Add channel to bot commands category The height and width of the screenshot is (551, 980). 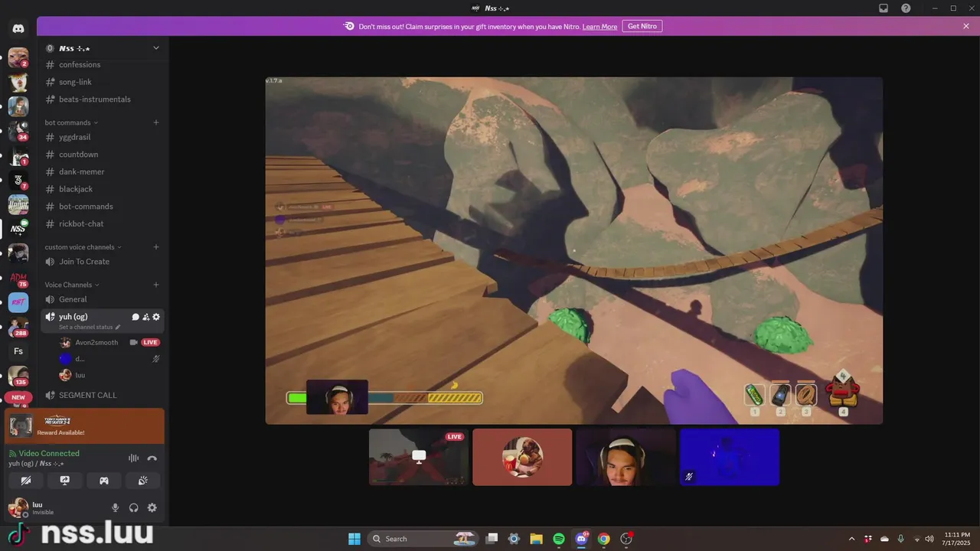click(x=156, y=122)
